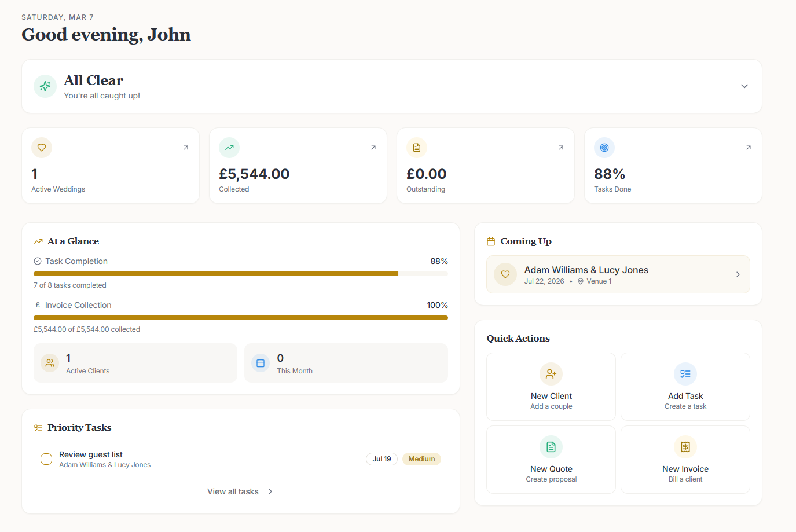
Task: Click the invoice document icon on Outstanding card
Action: click(x=416, y=148)
